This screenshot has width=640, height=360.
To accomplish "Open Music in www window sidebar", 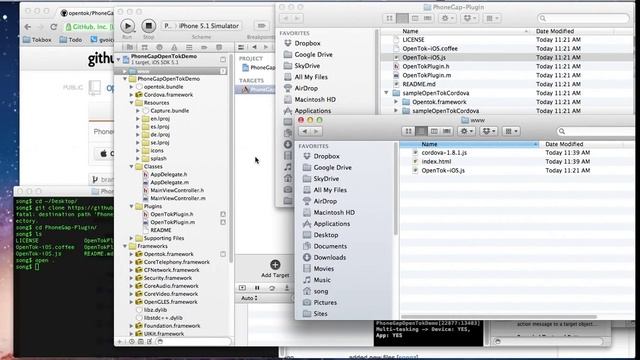I will pyautogui.click(x=322, y=280).
